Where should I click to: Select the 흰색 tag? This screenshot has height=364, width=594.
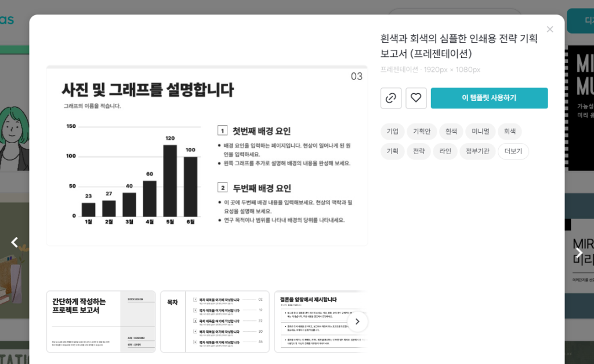click(451, 132)
